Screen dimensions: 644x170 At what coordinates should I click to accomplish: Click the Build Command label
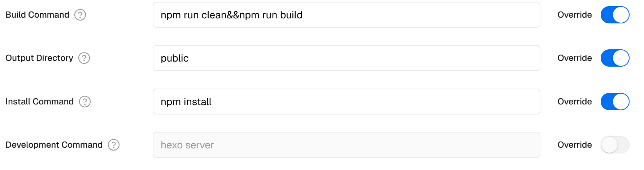[x=38, y=15]
